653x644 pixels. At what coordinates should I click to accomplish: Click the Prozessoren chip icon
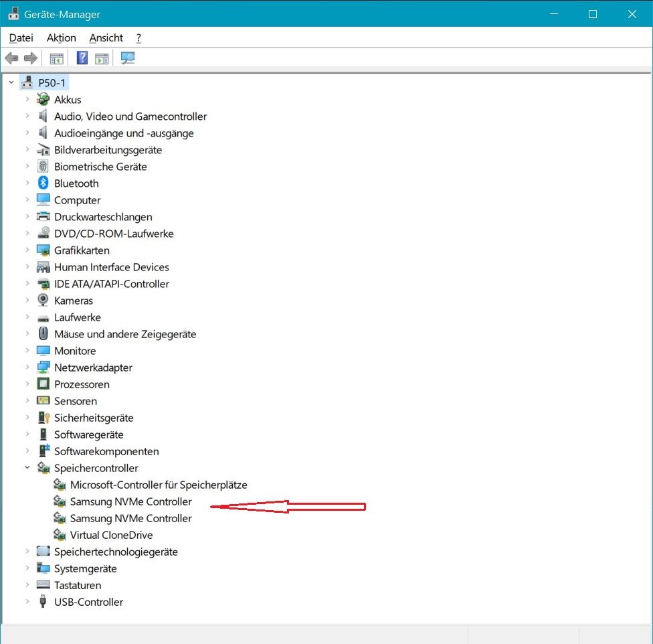click(43, 384)
